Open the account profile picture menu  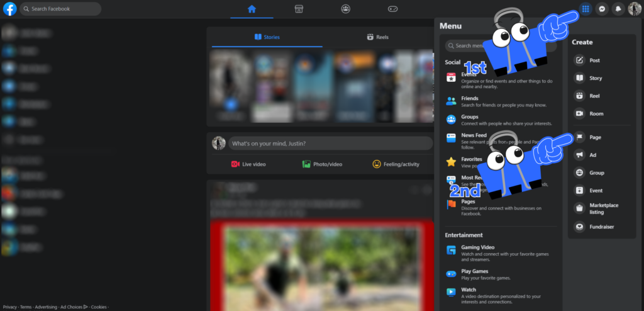[635, 9]
